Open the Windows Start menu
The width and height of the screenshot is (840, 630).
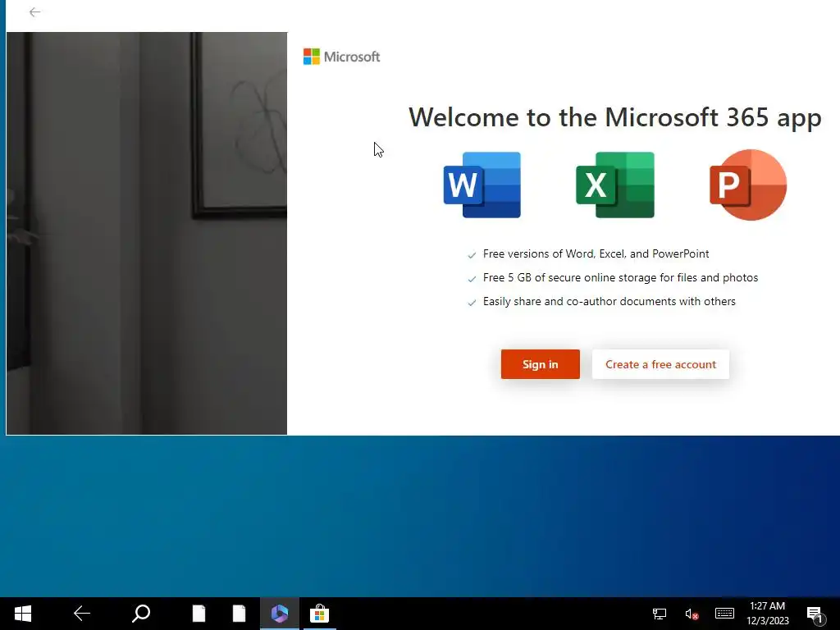tap(22, 614)
